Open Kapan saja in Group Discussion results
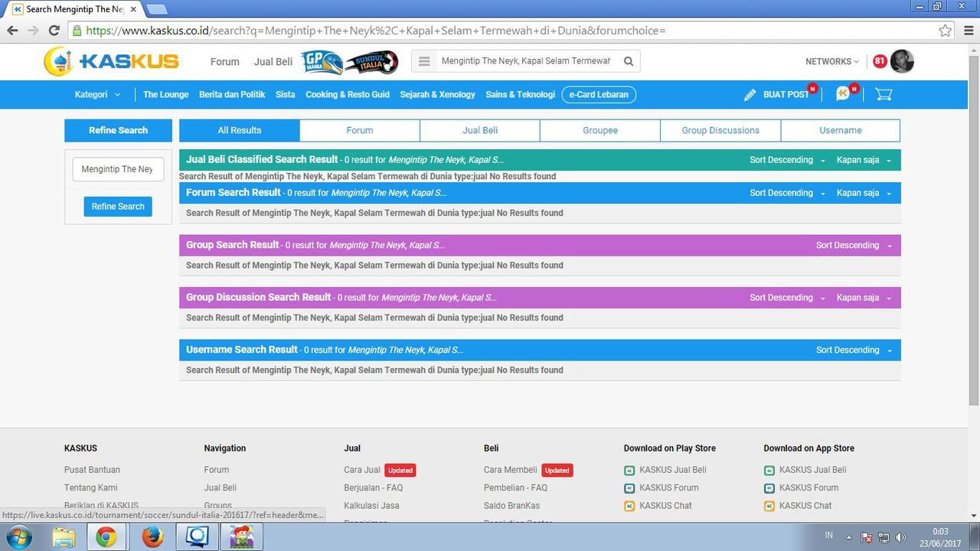Viewport: 980px width, 551px height. pyautogui.click(x=864, y=298)
